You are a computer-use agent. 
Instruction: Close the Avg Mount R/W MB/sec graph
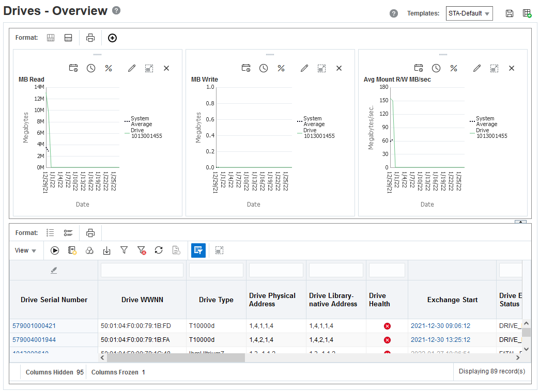point(512,68)
